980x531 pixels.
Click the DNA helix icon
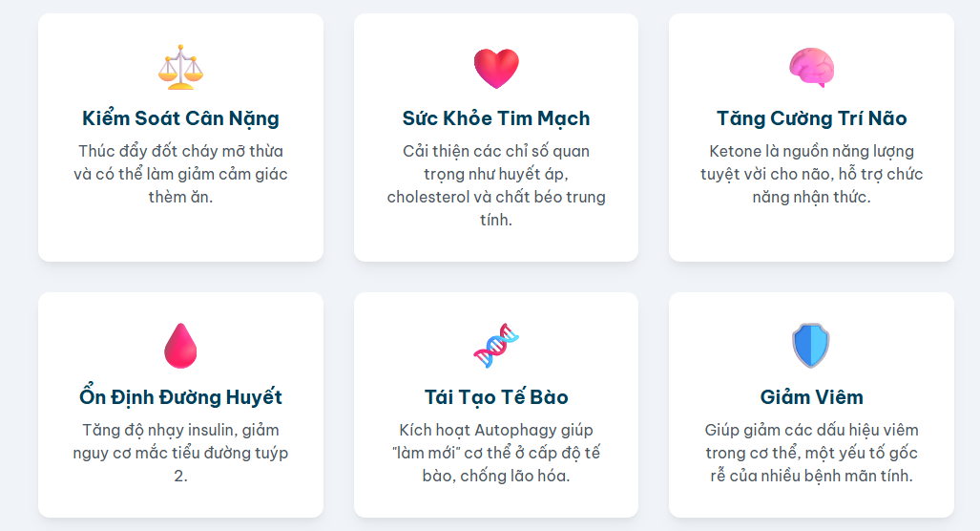[496, 346]
